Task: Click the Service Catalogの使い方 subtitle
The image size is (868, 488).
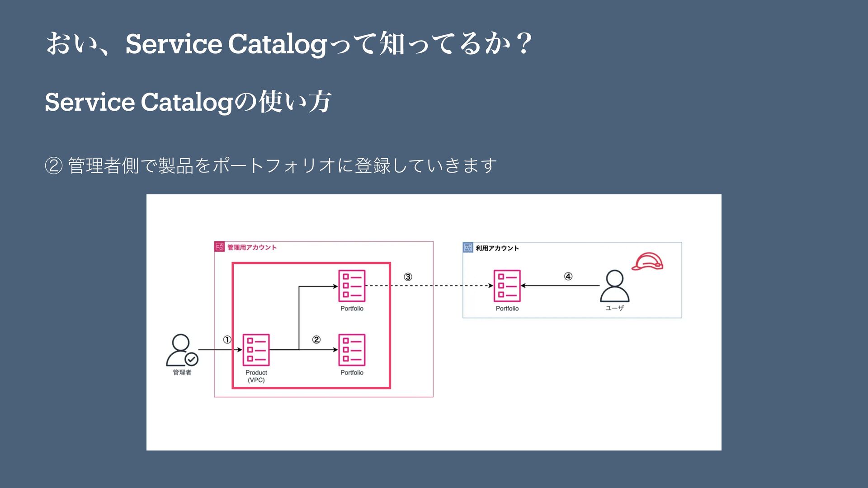Action: coord(189,102)
